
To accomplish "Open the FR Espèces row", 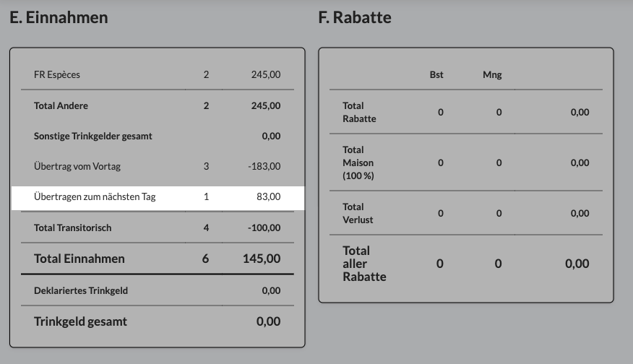I will coord(158,74).
